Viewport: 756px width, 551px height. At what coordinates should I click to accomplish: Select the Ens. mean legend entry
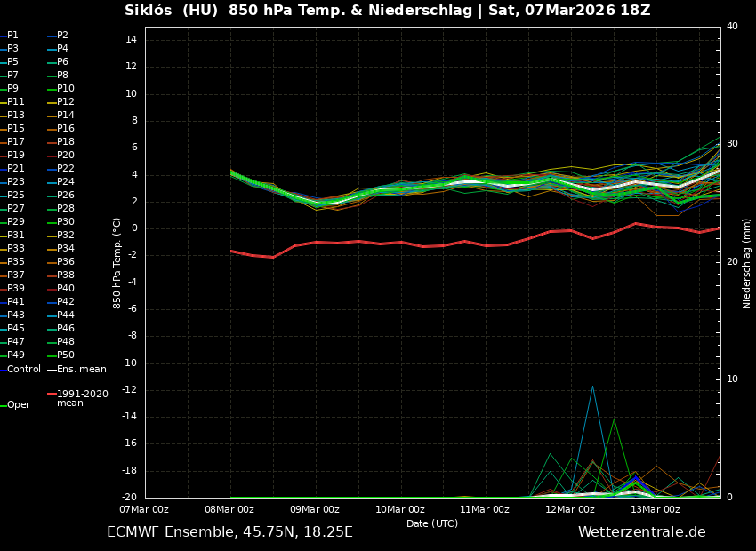(82, 370)
